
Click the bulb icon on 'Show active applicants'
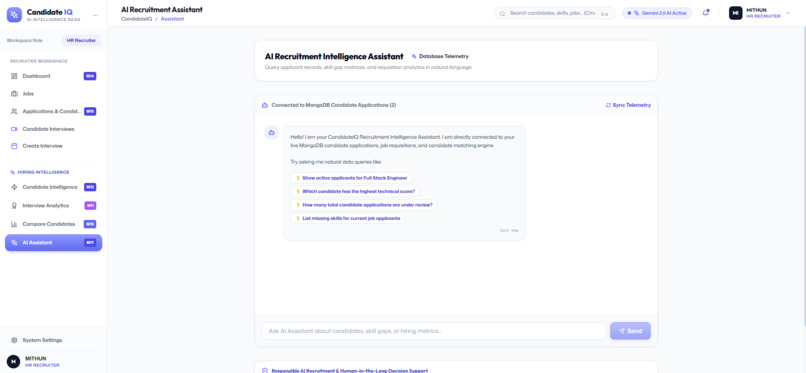(x=298, y=178)
